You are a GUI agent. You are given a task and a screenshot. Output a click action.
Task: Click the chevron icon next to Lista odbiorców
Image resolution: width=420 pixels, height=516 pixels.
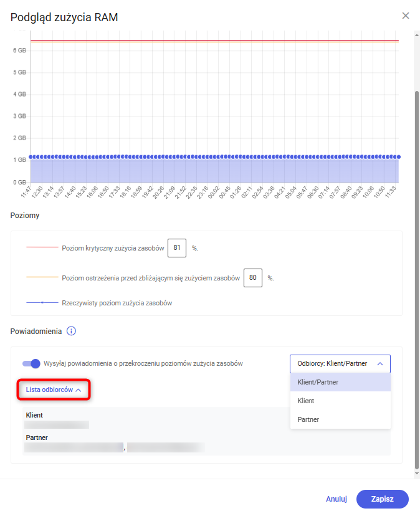tap(79, 390)
